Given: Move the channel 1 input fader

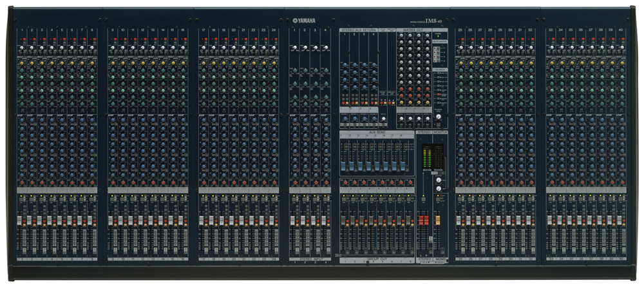Looking at the screenshot, I should pyautogui.click(x=21, y=221).
